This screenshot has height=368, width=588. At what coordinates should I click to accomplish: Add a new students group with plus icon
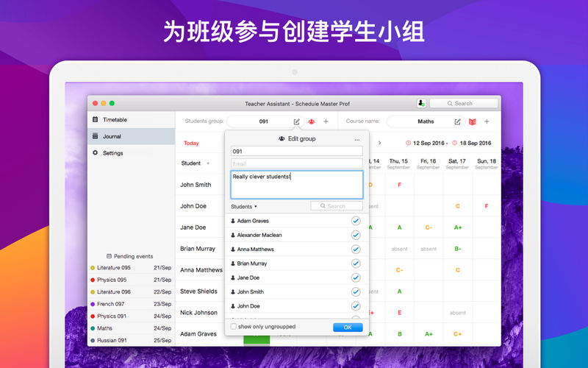pos(326,121)
